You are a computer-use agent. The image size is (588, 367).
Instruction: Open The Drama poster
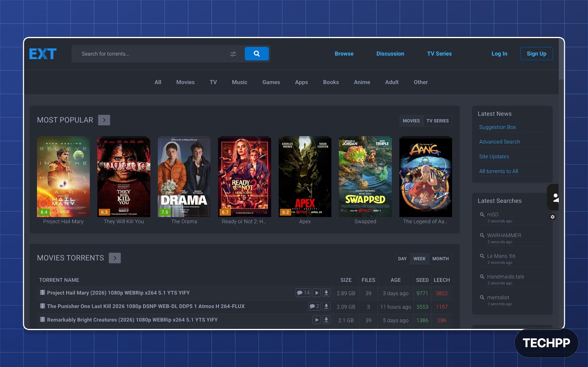[184, 177]
